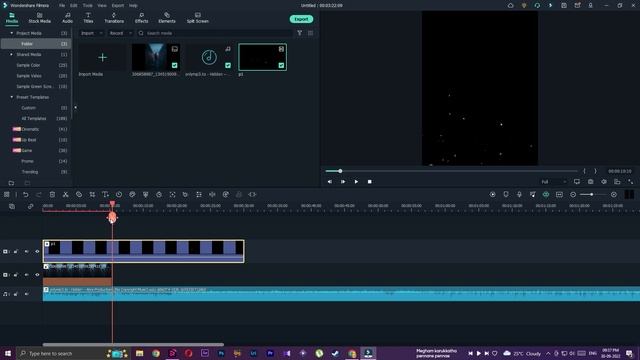This screenshot has width=640, height=360.
Task: Switch to the Split Screen tab
Action: (198, 18)
